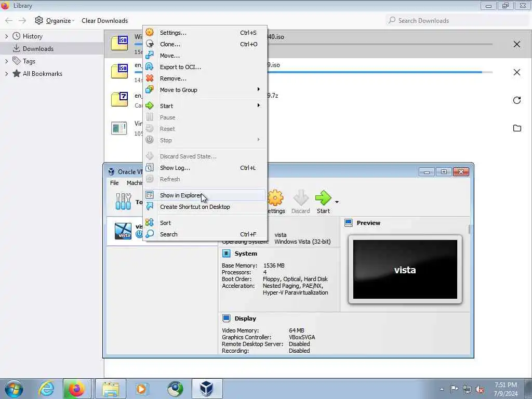The image size is (532, 399).
Task: Click the Create Shortcut arrow icon
Action: coord(150,207)
